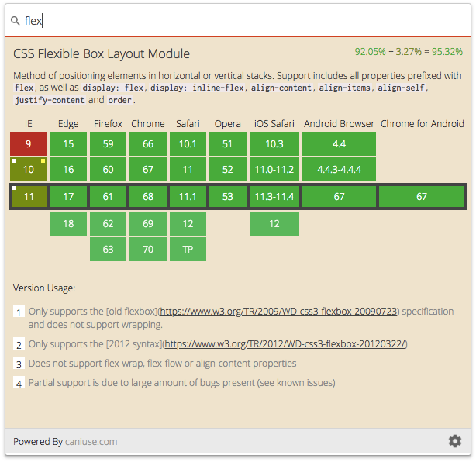The image size is (476, 462).
Task: Click the 95.32% total support figure
Action: click(447, 52)
